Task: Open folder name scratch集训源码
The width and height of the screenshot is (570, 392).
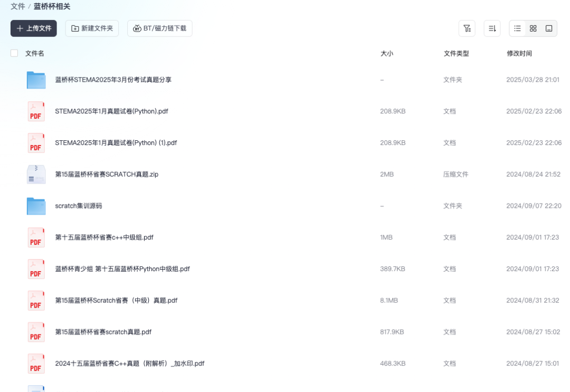Action: click(78, 206)
